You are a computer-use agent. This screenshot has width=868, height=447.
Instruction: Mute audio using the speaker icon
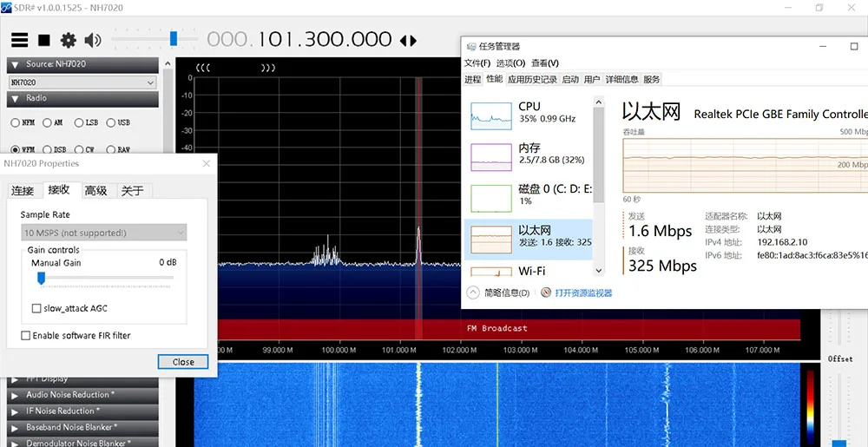(x=93, y=40)
